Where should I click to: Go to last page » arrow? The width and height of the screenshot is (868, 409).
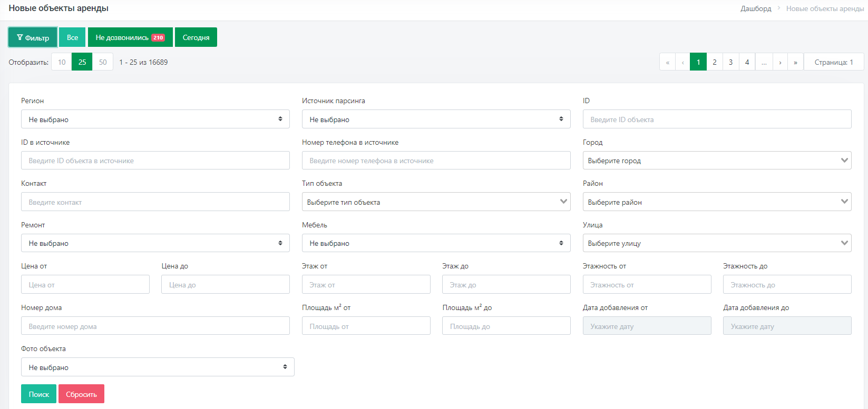[x=796, y=62]
